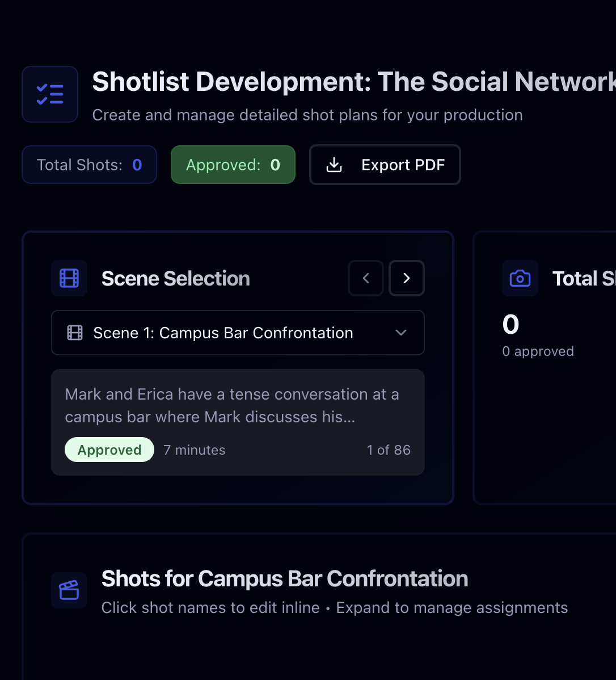Click the hint 'Click shot names to edit inline'
Image resolution: width=616 pixels, height=680 pixels.
pyautogui.click(x=210, y=607)
